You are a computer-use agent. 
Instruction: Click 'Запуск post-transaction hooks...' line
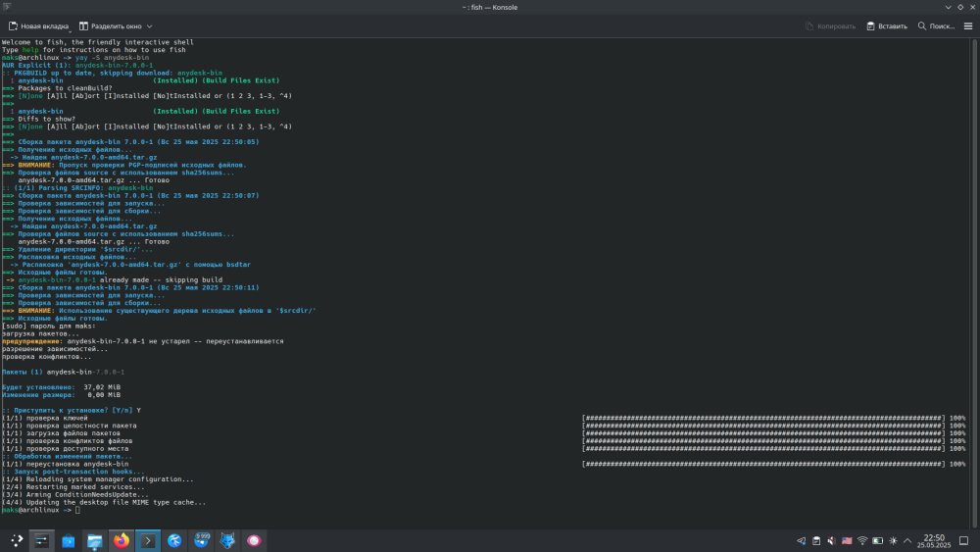click(73, 472)
